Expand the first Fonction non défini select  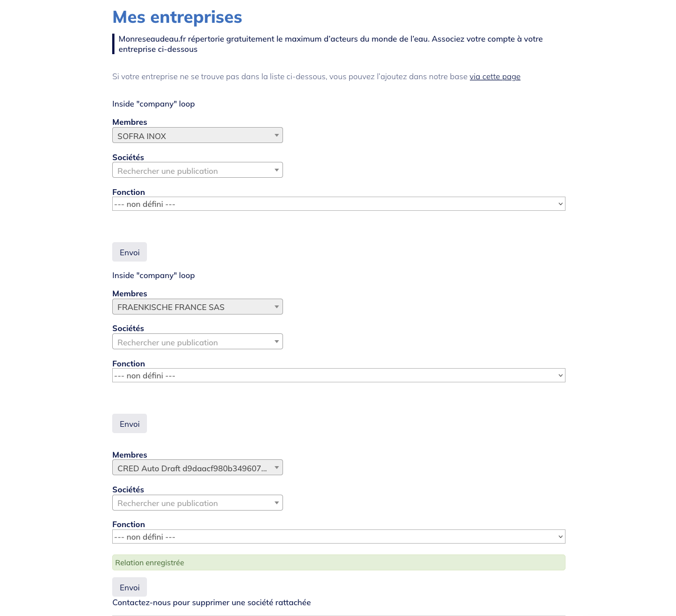[x=339, y=204]
